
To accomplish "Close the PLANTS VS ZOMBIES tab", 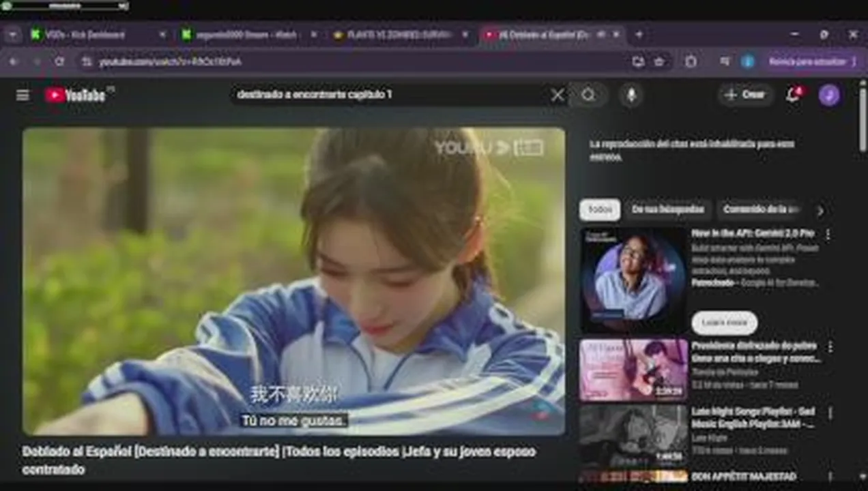I will [465, 35].
